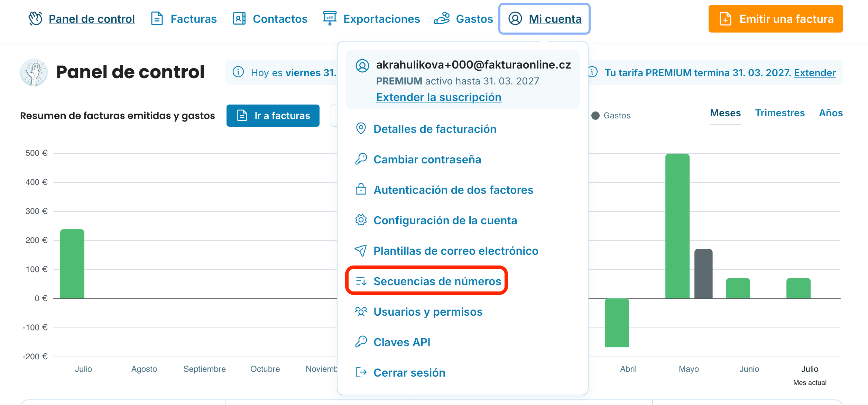
Task: Toggle the Gastos legend entry
Action: (611, 116)
